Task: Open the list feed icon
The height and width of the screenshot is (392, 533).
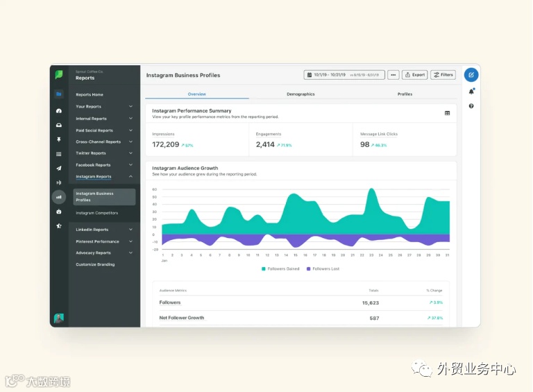Action: coord(59,154)
